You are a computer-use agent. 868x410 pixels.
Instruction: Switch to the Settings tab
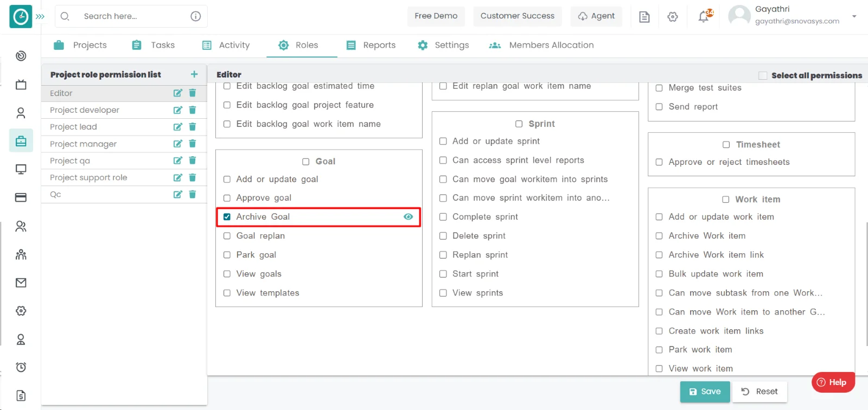443,45
